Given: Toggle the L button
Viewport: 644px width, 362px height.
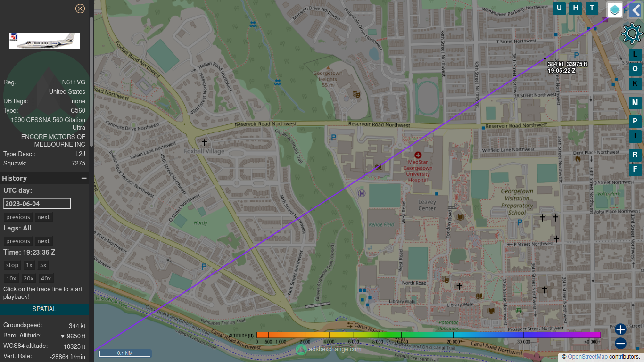Looking at the screenshot, I should 635,54.
